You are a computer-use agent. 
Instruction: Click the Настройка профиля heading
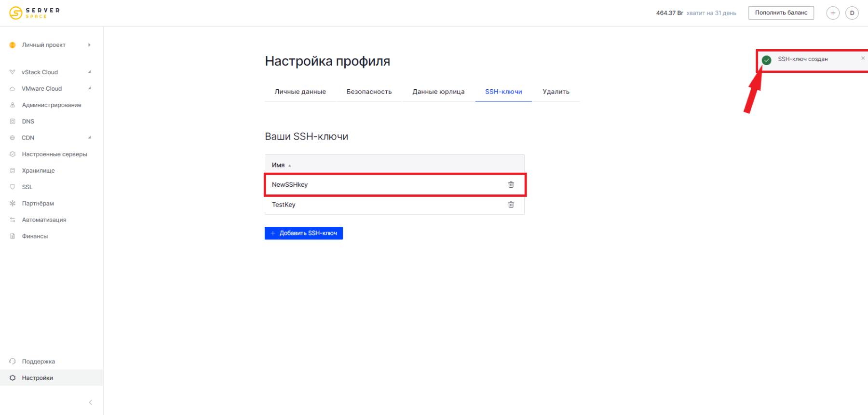click(x=327, y=61)
